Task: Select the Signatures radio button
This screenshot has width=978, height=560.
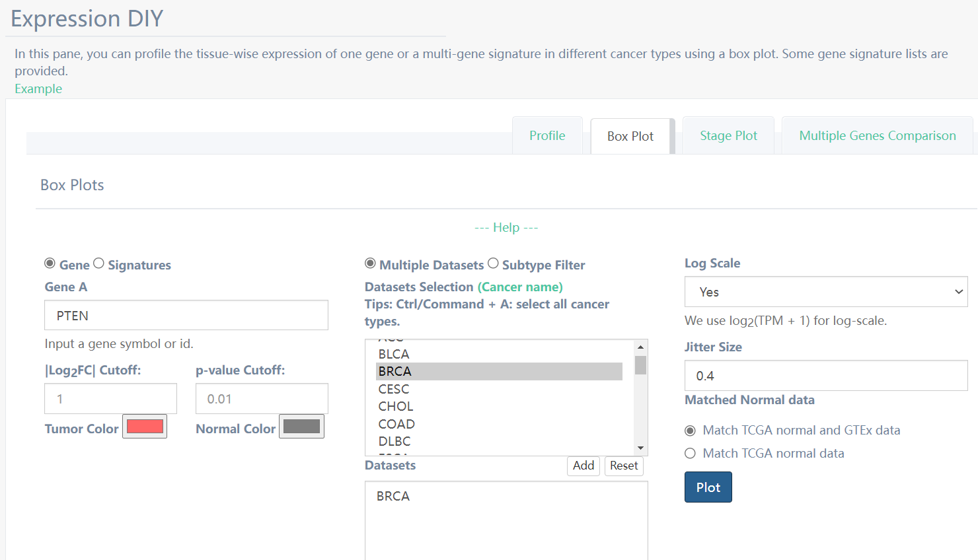Action: (x=99, y=263)
